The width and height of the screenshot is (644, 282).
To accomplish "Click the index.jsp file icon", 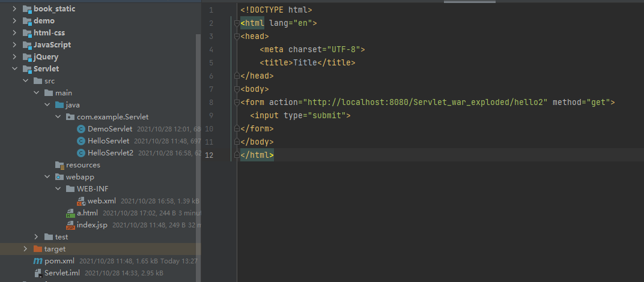I will [x=70, y=225].
